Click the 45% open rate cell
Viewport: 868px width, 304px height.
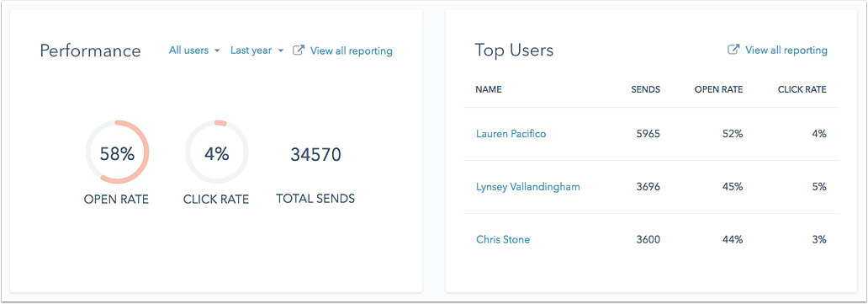(733, 187)
